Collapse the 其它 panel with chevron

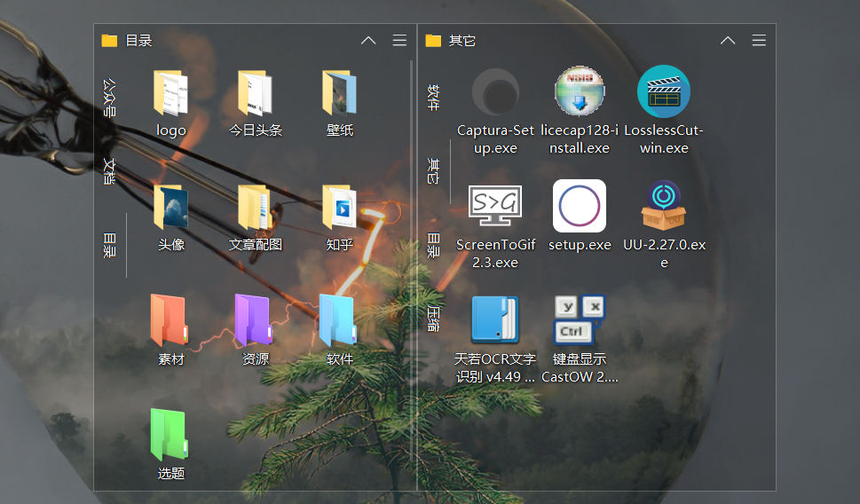728,41
